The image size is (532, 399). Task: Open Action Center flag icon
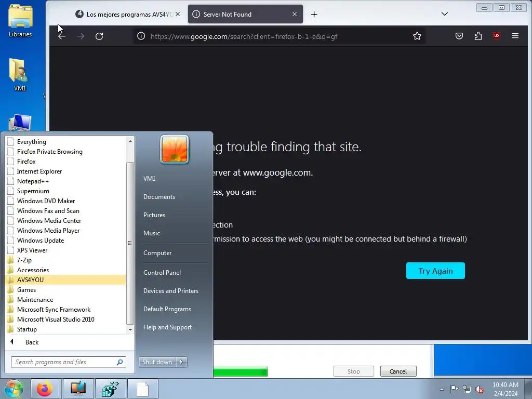pos(454,389)
